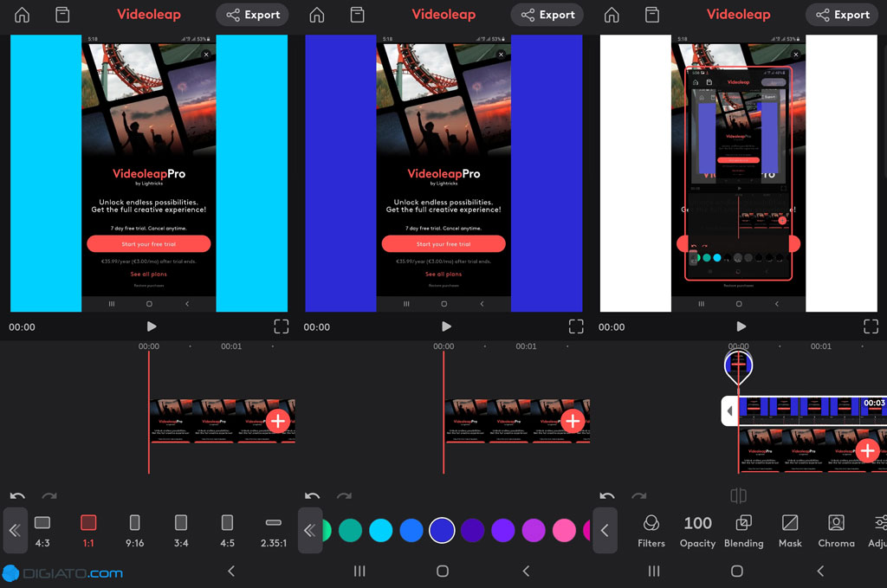Tap the Android home button under the middle panel
The width and height of the screenshot is (887, 588).
point(443,571)
